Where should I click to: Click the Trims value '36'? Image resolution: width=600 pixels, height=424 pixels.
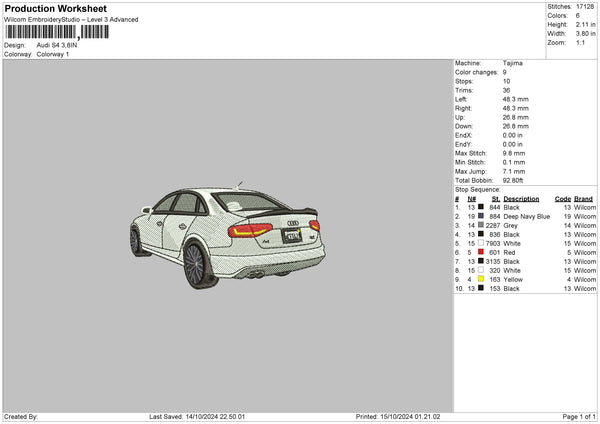point(506,90)
